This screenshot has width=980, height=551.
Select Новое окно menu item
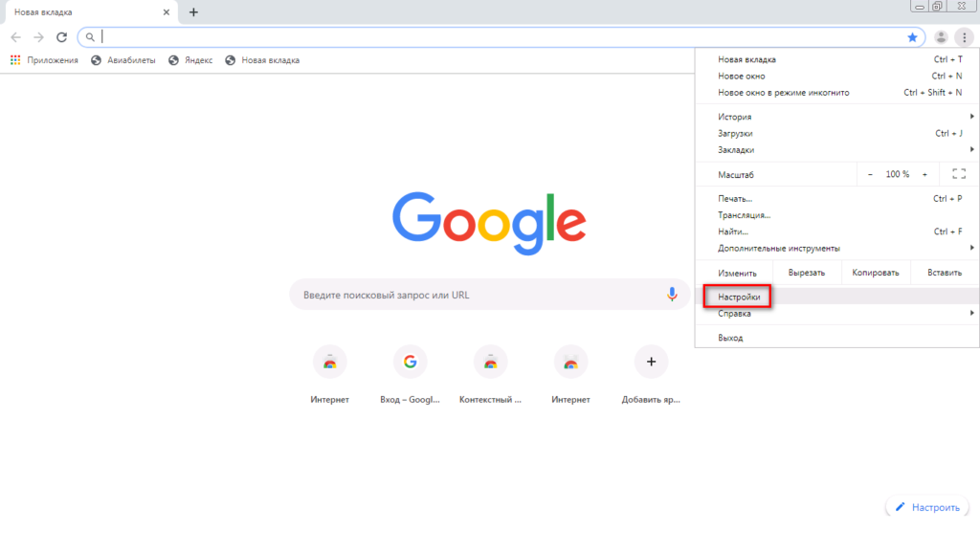point(837,77)
